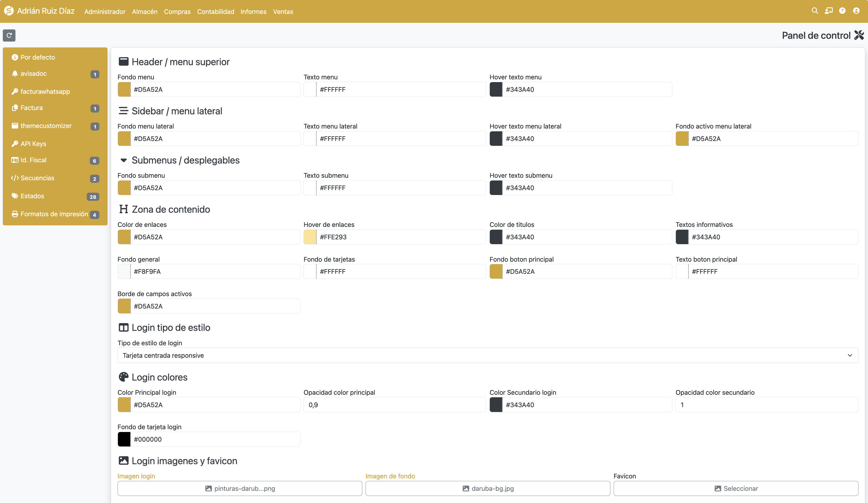Select the Secuencias sidebar tab
The width and height of the screenshot is (868, 503).
pos(55,178)
